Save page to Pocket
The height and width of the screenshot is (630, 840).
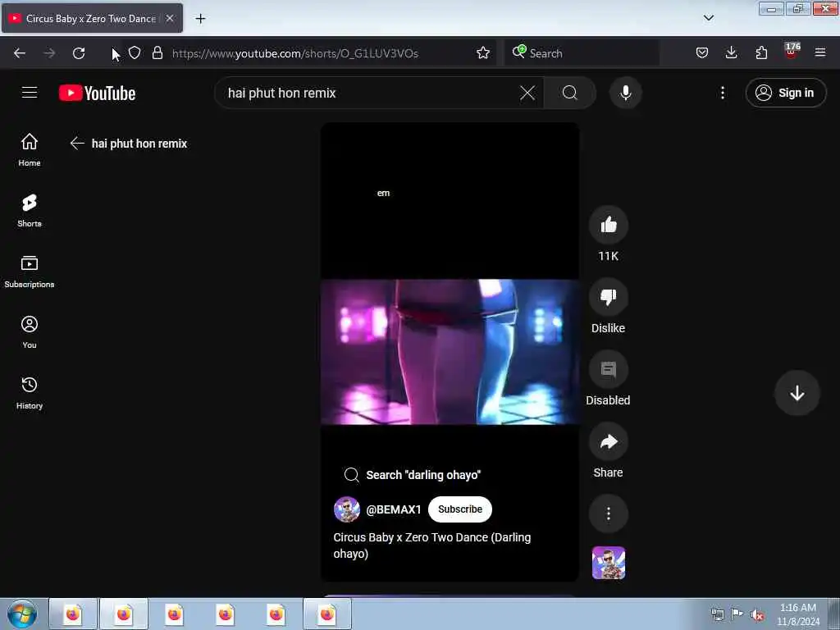click(x=702, y=52)
